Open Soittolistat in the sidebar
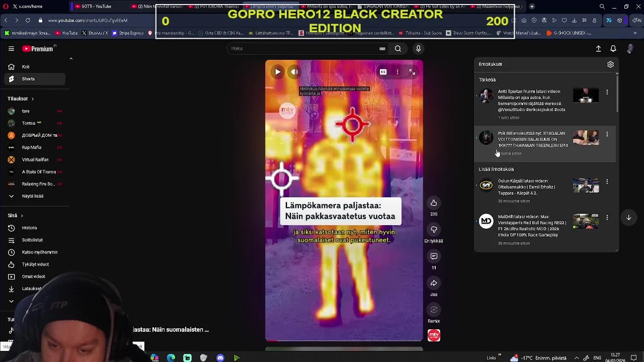Viewport: 644px width, 362px height. [x=34, y=240]
